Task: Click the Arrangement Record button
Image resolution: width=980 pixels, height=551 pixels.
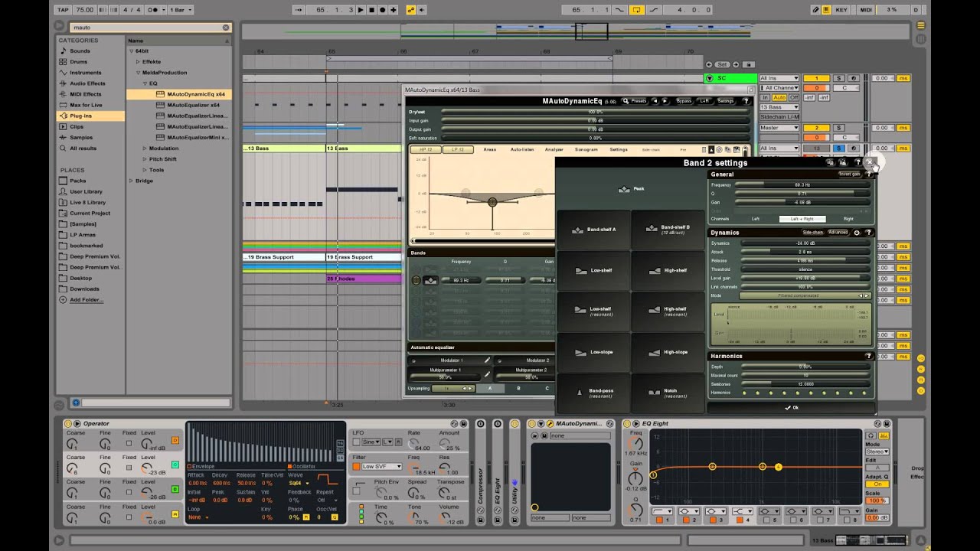Action: [x=383, y=10]
